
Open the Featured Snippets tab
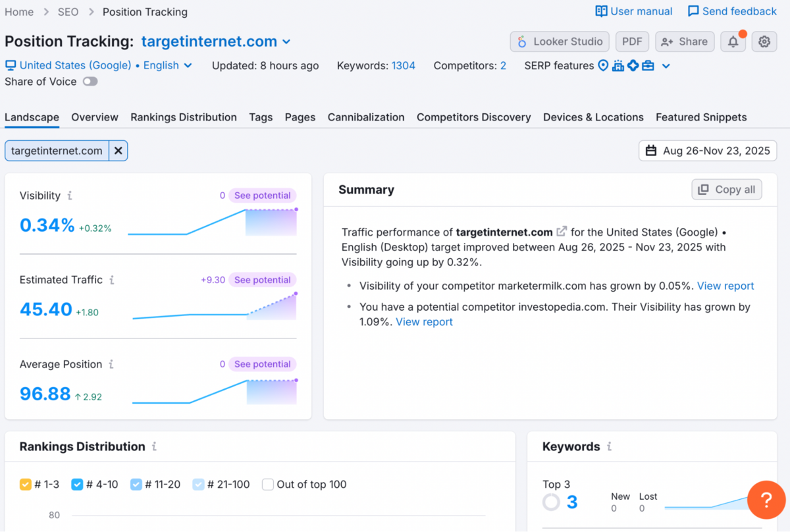(x=701, y=117)
